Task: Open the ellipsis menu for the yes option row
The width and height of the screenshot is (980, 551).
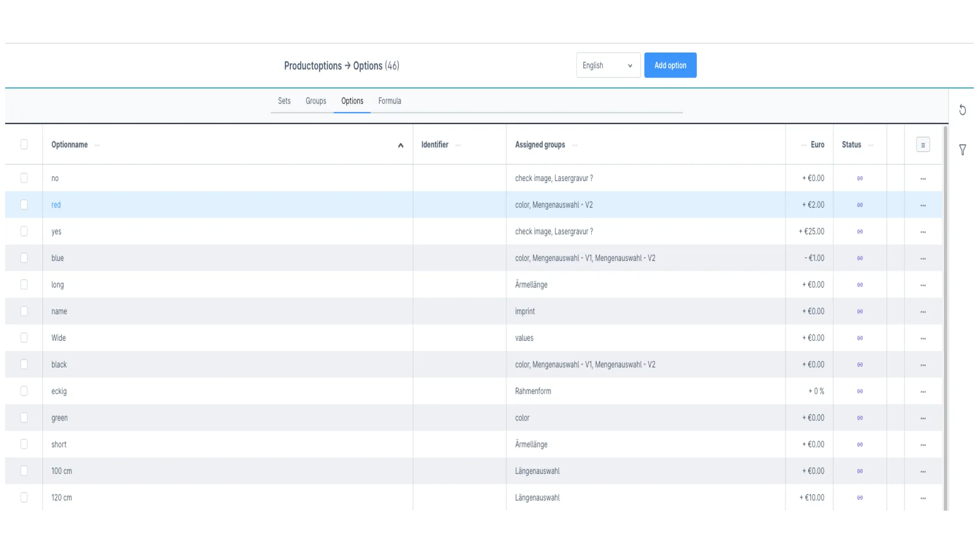Action: click(923, 232)
